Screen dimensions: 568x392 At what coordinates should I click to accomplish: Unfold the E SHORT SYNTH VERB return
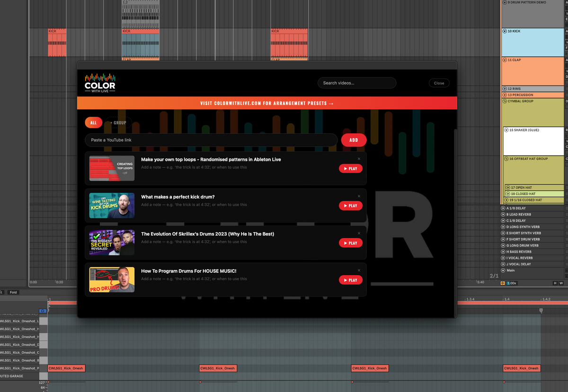click(503, 233)
